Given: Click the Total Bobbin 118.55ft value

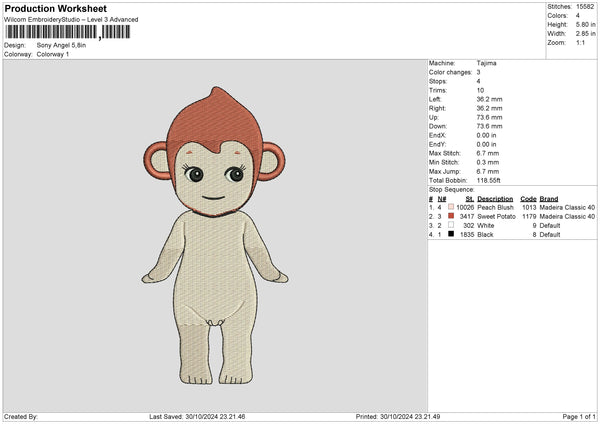Looking at the screenshot, I should tap(492, 178).
